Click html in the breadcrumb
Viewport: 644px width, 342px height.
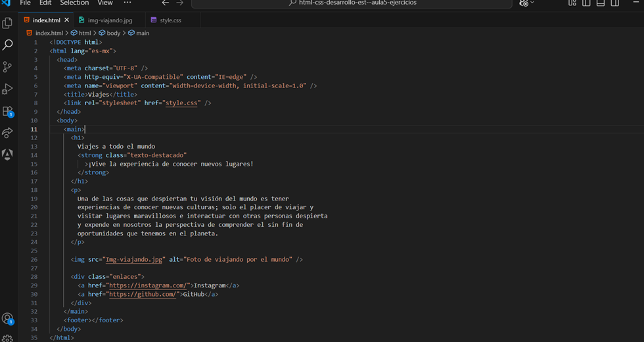pyautogui.click(x=85, y=33)
